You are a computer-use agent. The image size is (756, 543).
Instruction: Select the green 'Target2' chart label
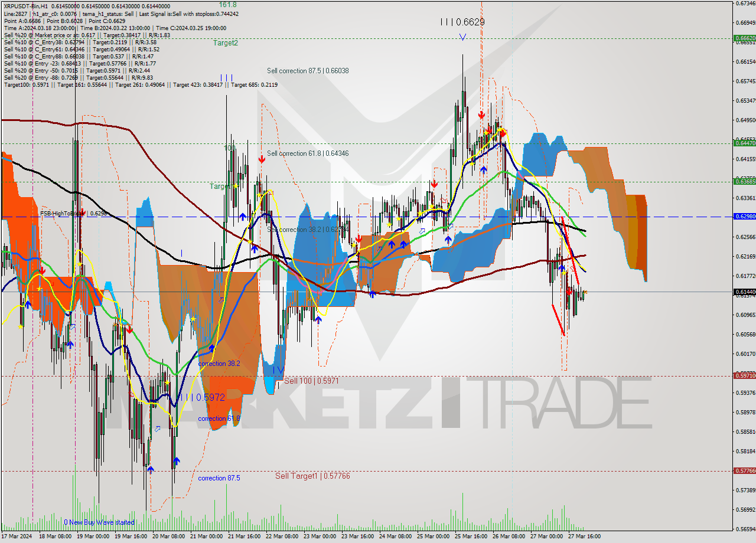226,42
